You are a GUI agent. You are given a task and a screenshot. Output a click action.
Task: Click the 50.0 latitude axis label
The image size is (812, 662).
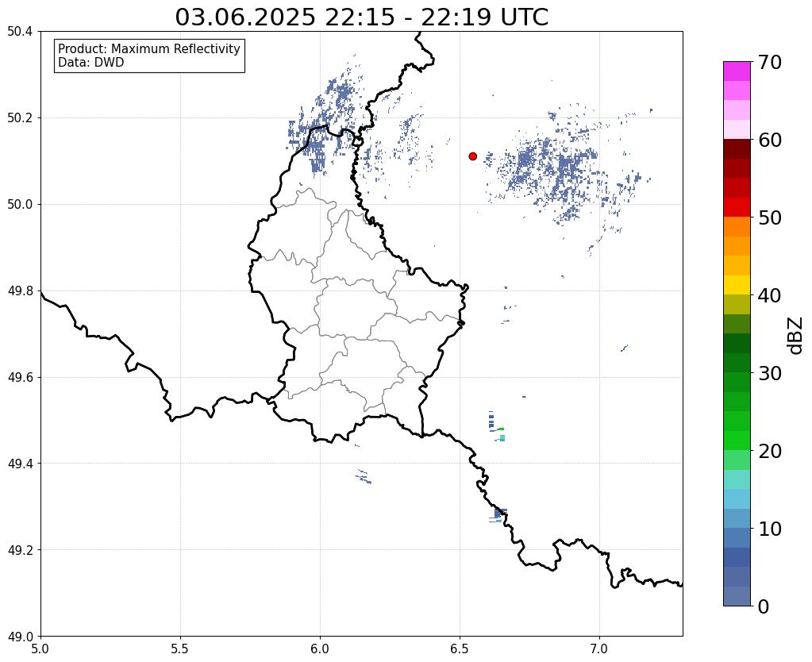pyautogui.click(x=20, y=205)
